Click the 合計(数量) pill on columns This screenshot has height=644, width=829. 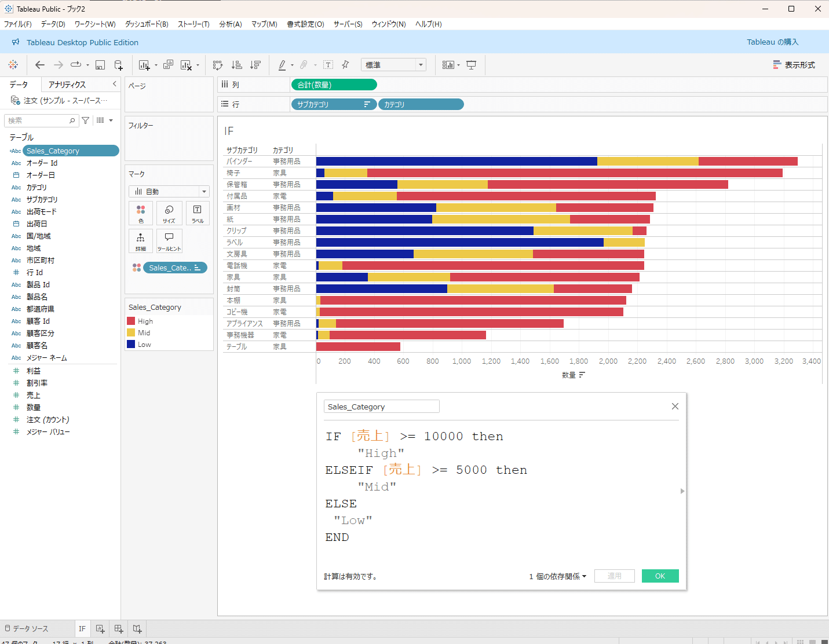pyautogui.click(x=334, y=85)
